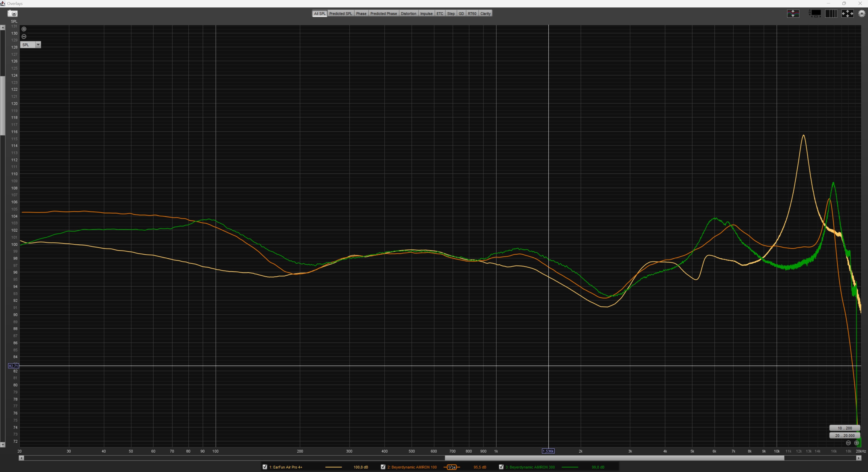This screenshot has height=472, width=868.
Task: Uncheck the Beyerdynamic AMIRON 100 trace
Action: [x=383, y=467]
